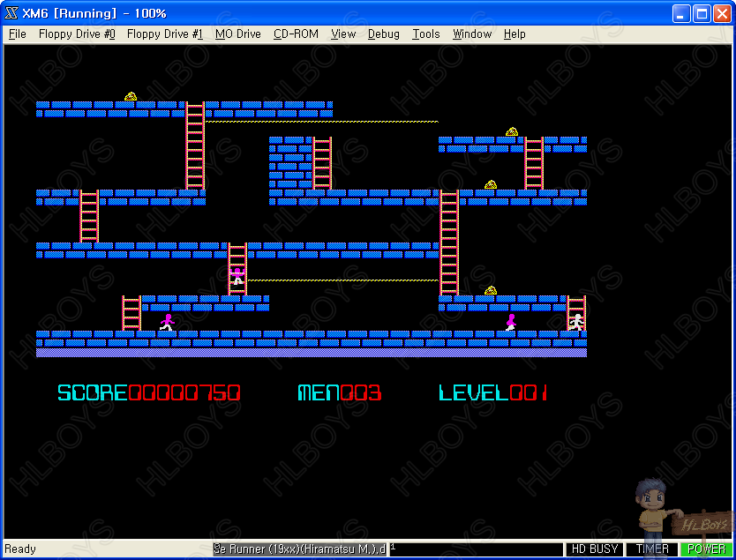The height and width of the screenshot is (560, 736).
Task: Open the View menu
Action: click(x=343, y=34)
